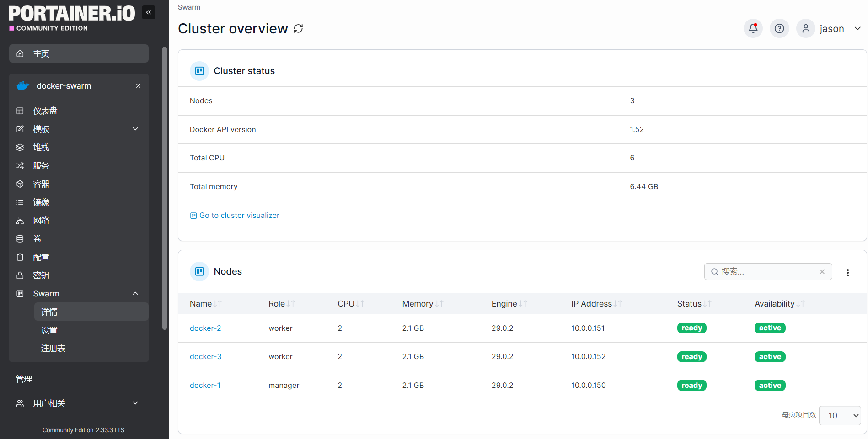Image resolution: width=868 pixels, height=439 pixels.
Task: Collapse the sidebar with double-chevron icon
Action: point(149,12)
